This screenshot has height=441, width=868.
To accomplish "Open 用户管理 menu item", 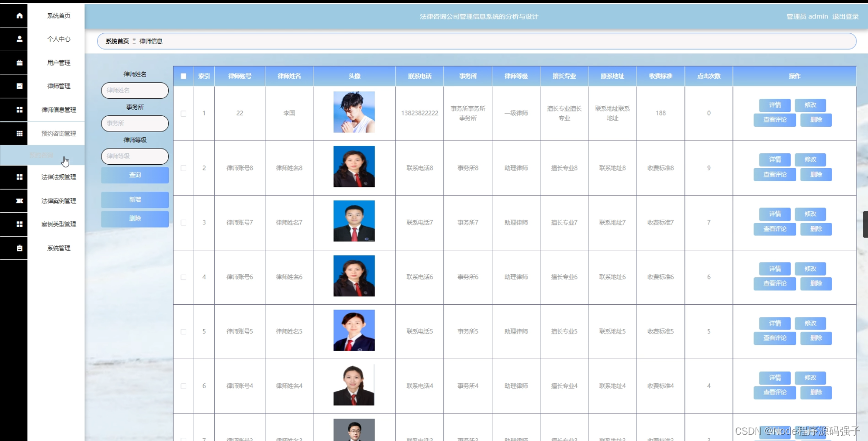I will (59, 63).
